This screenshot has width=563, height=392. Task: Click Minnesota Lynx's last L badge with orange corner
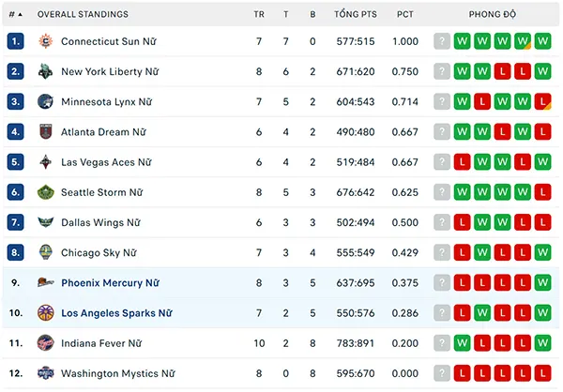coord(542,101)
